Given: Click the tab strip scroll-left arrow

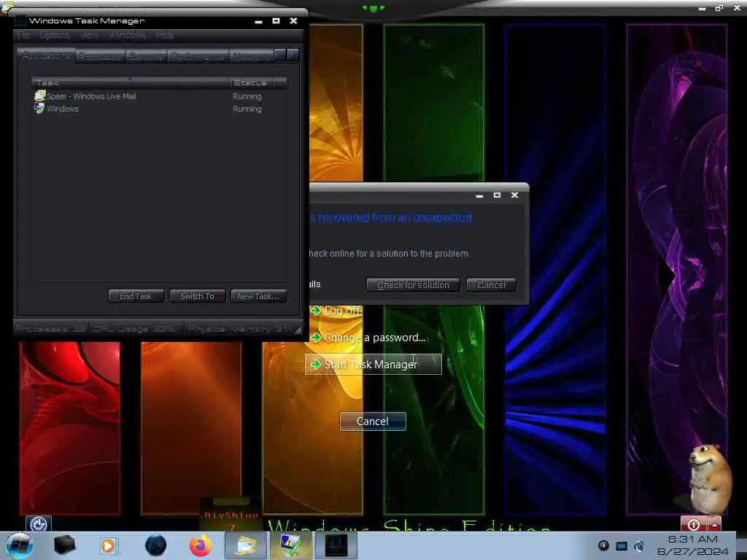Looking at the screenshot, I should [281, 55].
